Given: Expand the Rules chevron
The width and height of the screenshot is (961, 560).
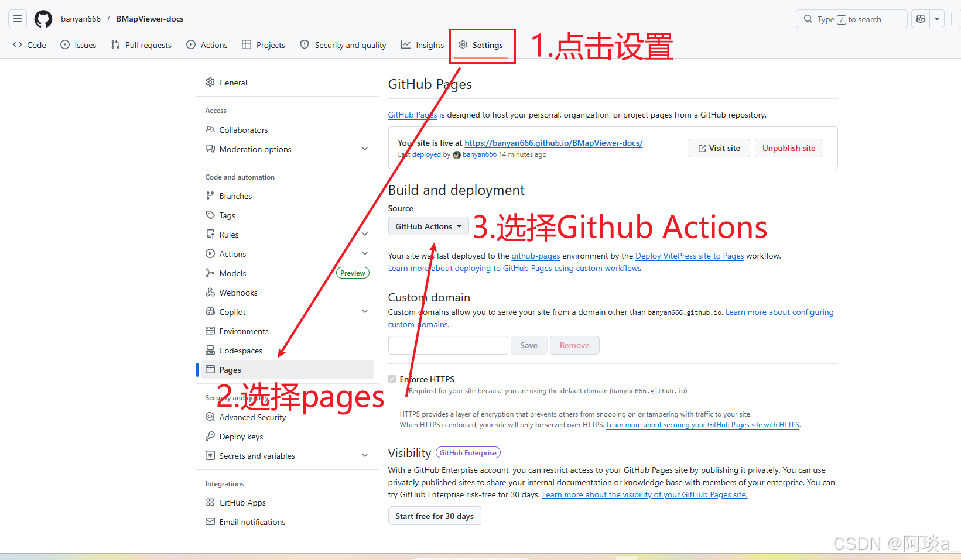Looking at the screenshot, I should [365, 235].
